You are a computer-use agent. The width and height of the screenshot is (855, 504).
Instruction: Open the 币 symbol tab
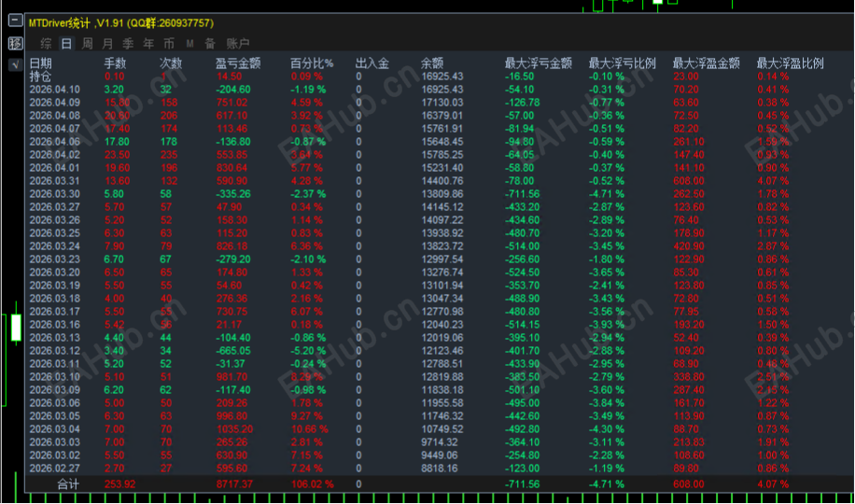pyautogui.click(x=169, y=44)
